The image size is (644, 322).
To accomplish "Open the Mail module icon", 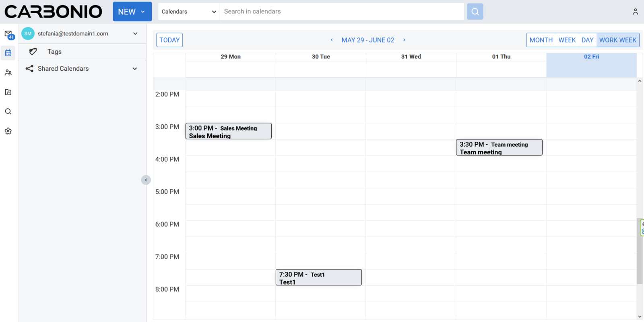I will tap(8, 34).
